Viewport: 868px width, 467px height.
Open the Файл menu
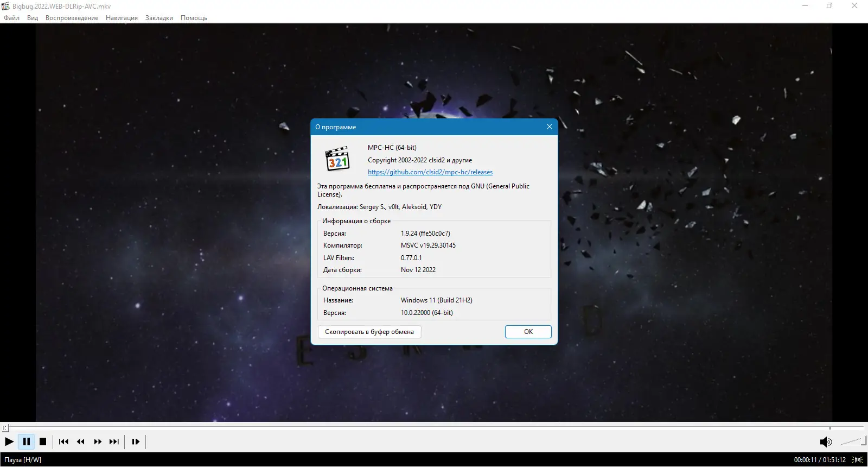point(11,18)
